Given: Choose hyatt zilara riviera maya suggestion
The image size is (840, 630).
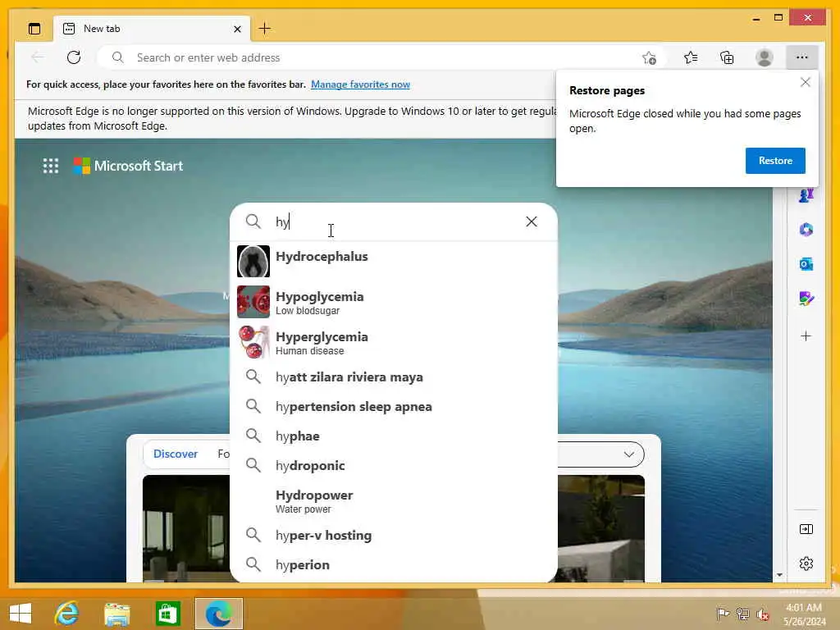Looking at the screenshot, I should (x=394, y=377).
